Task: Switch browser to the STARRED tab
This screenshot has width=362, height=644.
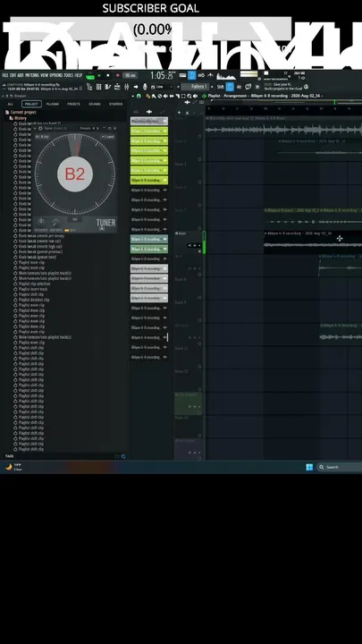Action: [115, 105]
